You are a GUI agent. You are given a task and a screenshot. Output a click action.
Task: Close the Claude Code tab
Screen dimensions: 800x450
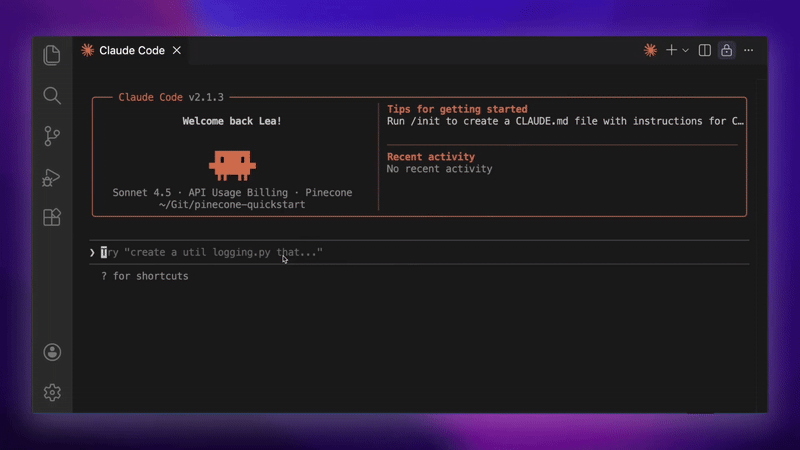click(177, 50)
